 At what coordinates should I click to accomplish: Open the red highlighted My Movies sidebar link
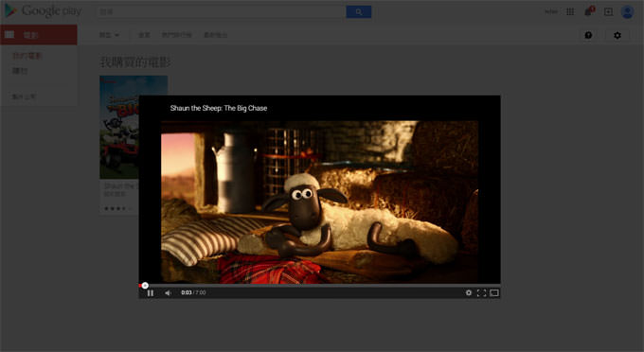coord(27,56)
